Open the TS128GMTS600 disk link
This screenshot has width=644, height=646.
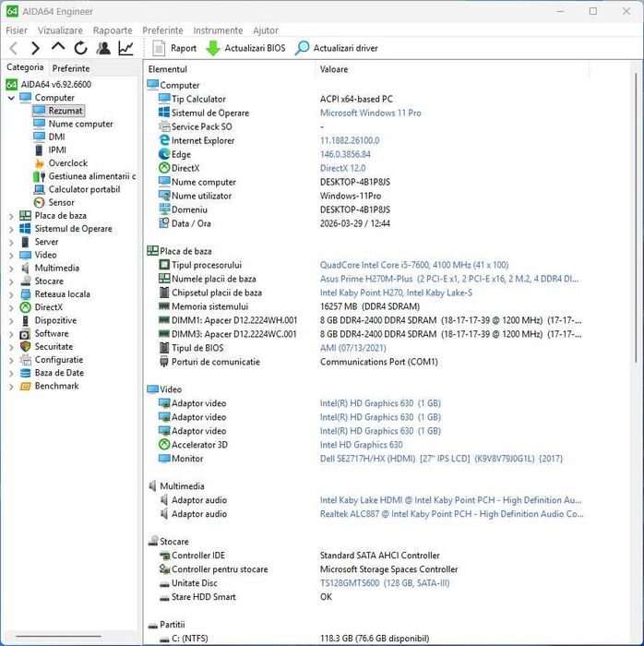point(385,583)
